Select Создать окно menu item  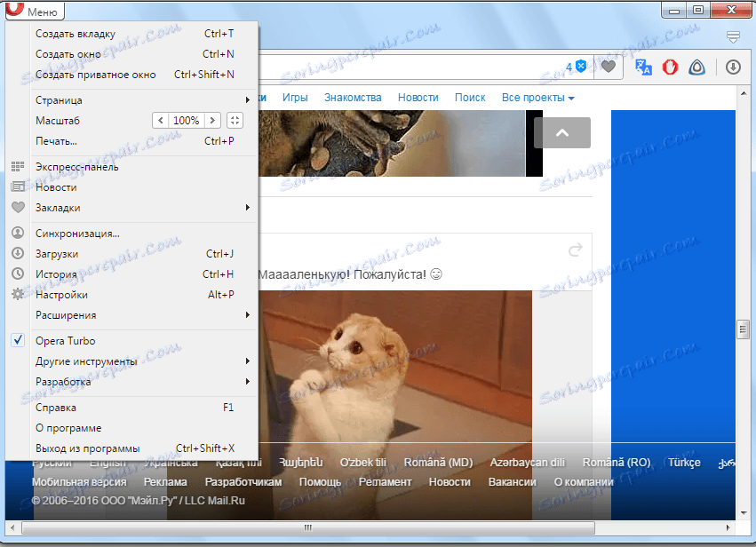click(x=143, y=54)
